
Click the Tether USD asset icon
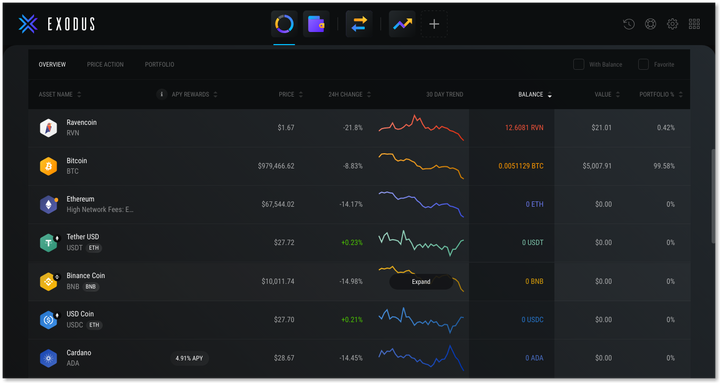point(49,242)
